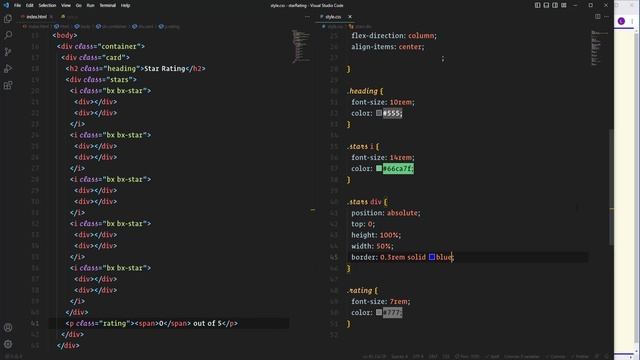The height and width of the screenshot is (360, 640).
Task: Open More Actions in left editor group
Action: [307, 17]
